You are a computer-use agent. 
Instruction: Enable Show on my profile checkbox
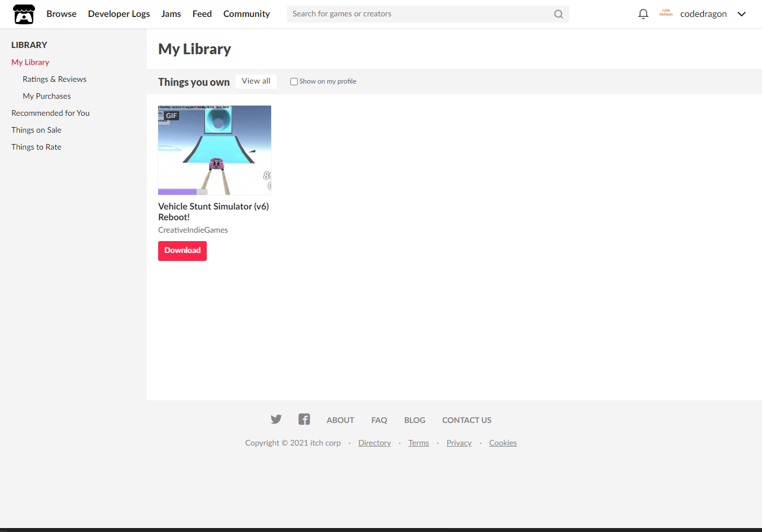click(x=294, y=81)
